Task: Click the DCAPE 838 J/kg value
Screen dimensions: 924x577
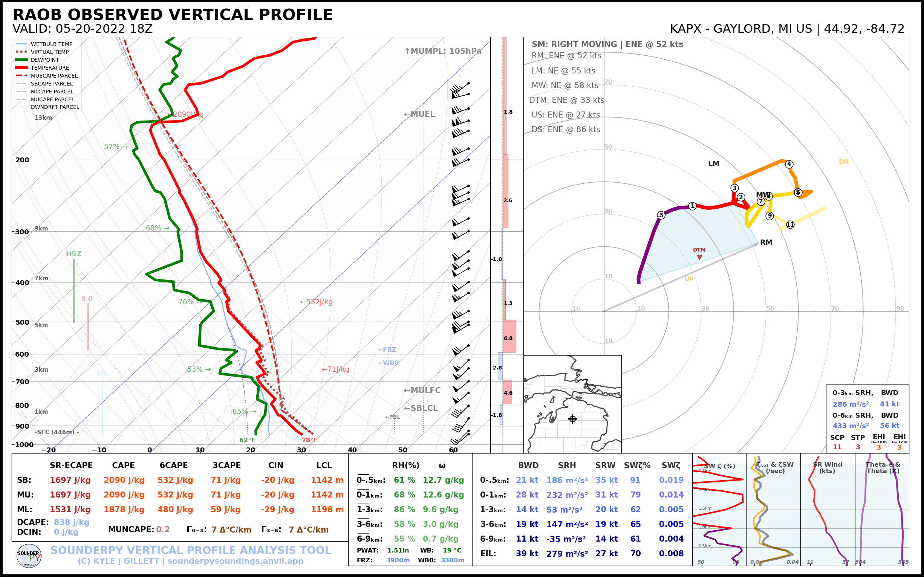Action: click(71, 522)
